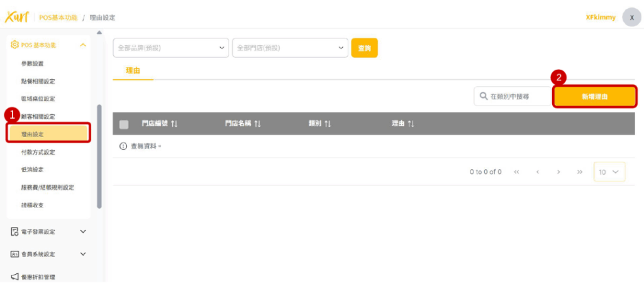Click the POS基本功能 gear icon
This screenshot has width=644, height=286.
(14, 45)
